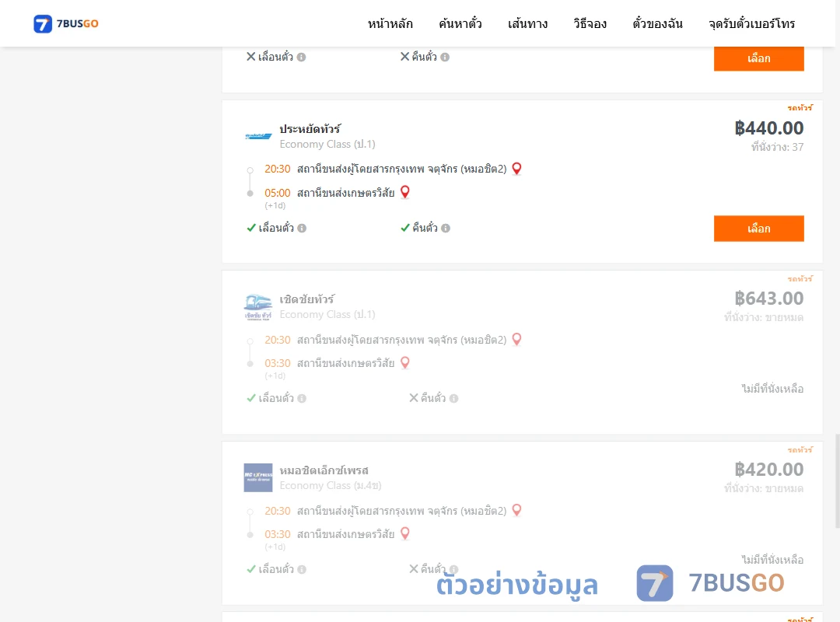Screen dimensions: 840x622
Task: Show คืนตั๋ว info icon for เชิดชัยทัวร์
Action: click(x=453, y=399)
